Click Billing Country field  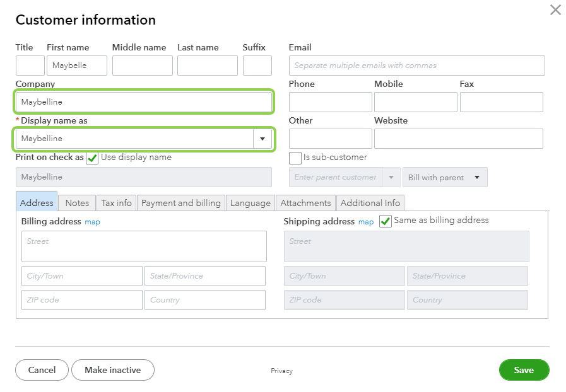click(x=205, y=300)
